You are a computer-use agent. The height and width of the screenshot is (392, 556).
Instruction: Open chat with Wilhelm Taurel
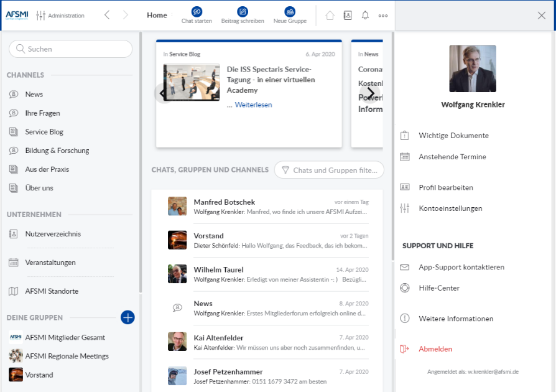point(268,274)
